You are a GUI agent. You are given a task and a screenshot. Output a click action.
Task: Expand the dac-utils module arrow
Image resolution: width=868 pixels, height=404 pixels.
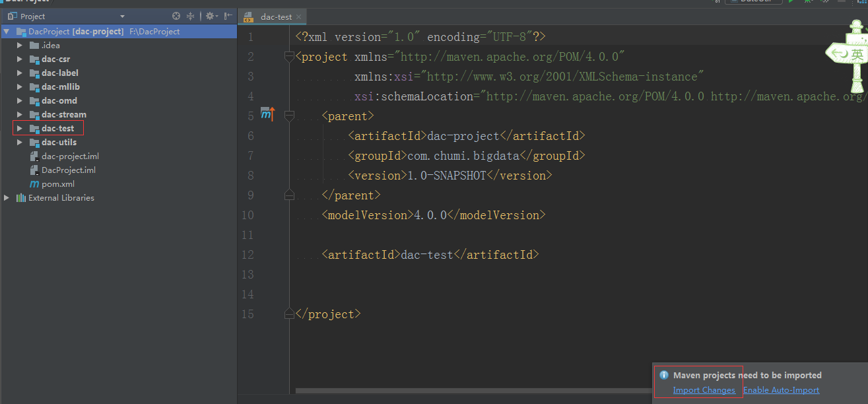pos(20,143)
